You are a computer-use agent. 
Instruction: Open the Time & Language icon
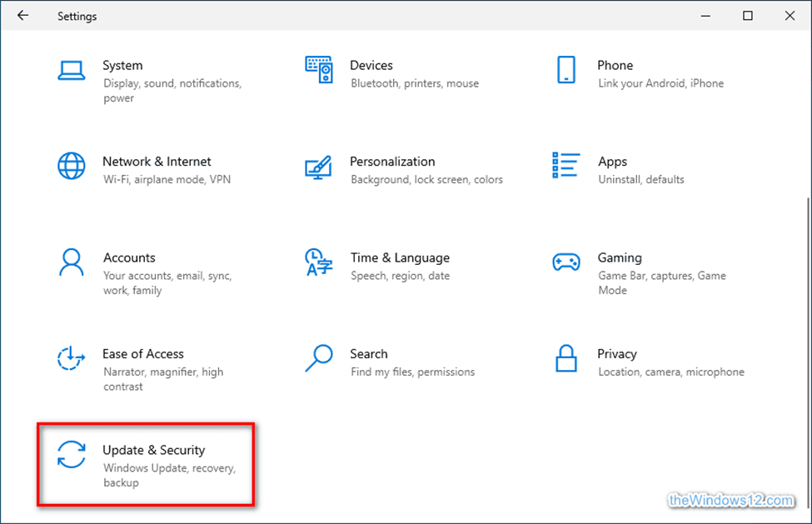pos(318,262)
